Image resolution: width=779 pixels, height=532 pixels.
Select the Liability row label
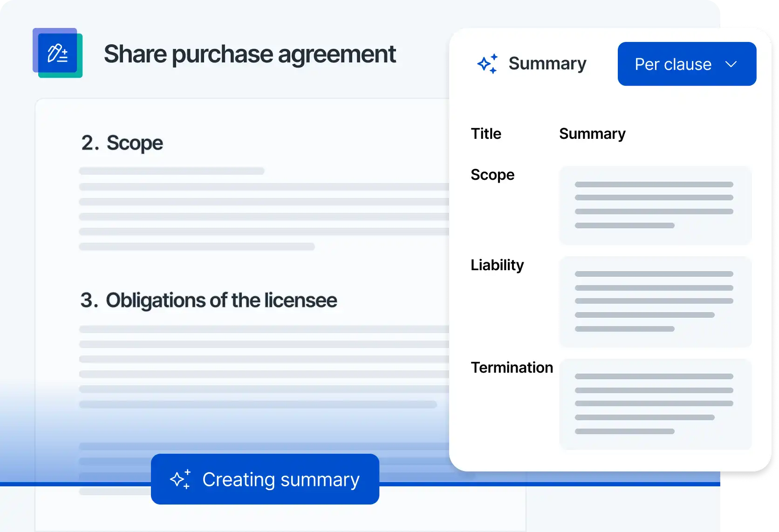tap(497, 265)
